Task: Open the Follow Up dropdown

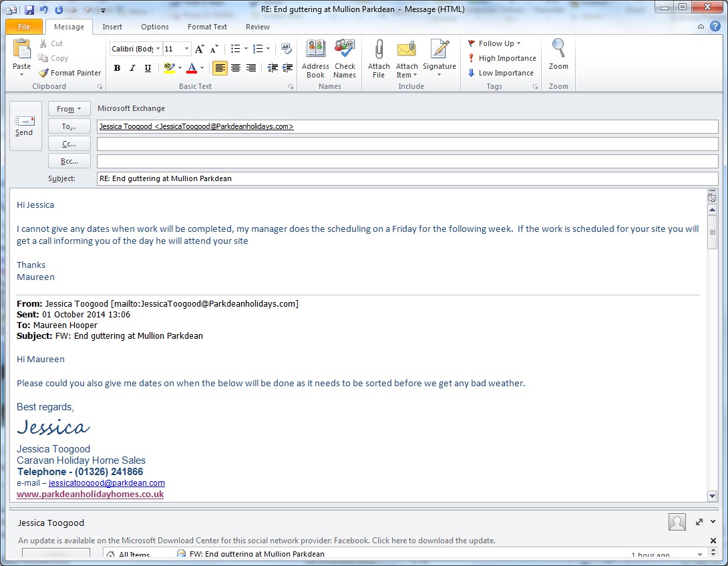Action: pos(494,43)
